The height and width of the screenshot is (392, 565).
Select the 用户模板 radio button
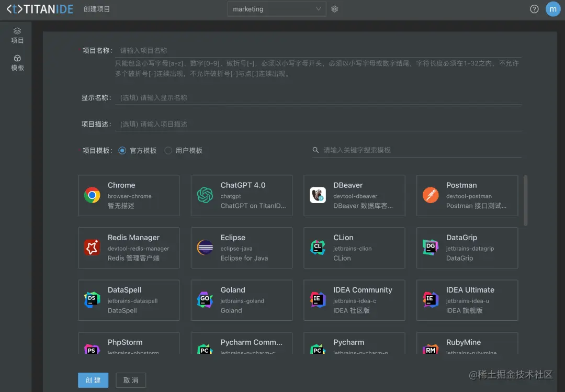pos(168,150)
